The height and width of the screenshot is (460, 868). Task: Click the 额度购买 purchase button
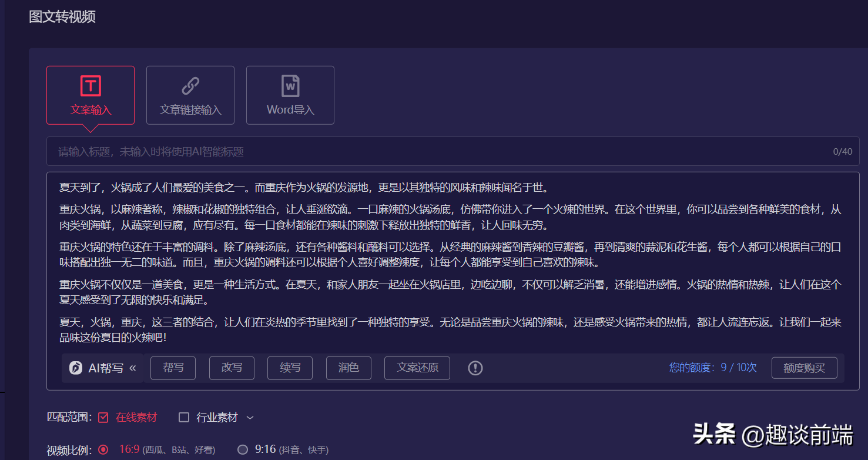click(x=805, y=368)
